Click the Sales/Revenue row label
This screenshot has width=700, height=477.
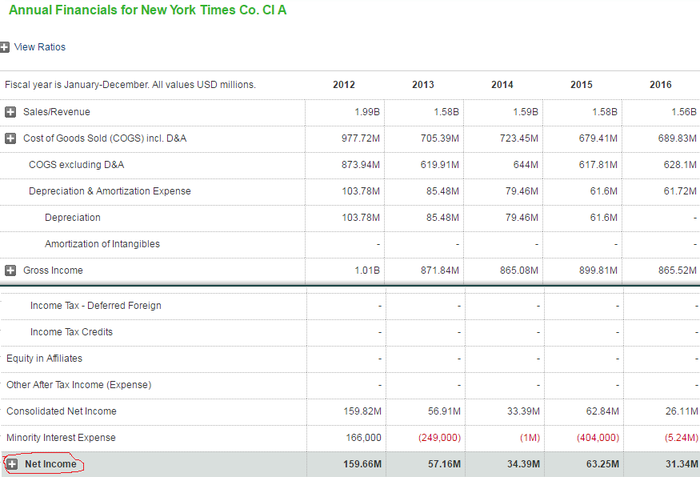[x=56, y=112]
